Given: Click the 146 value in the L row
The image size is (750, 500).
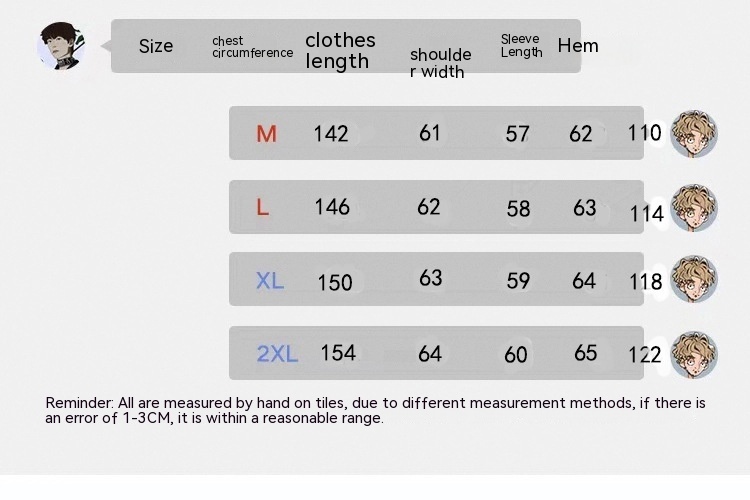Looking at the screenshot, I should tap(332, 208).
